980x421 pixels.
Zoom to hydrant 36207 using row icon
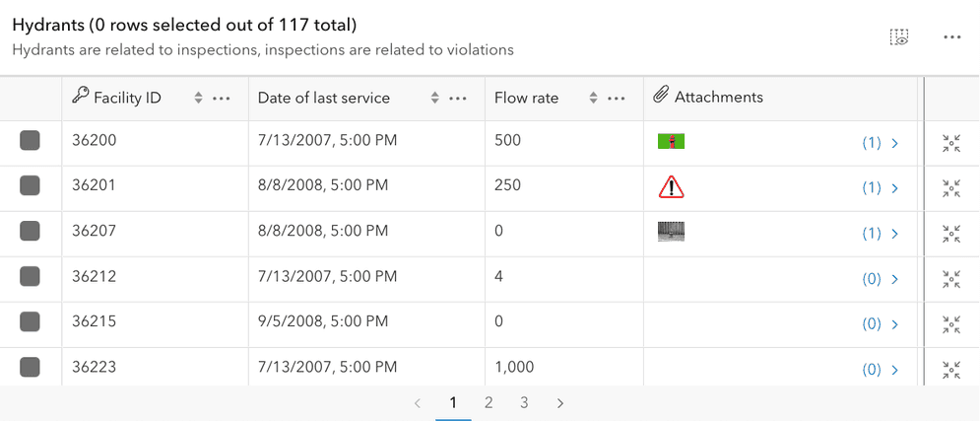[x=950, y=234]
